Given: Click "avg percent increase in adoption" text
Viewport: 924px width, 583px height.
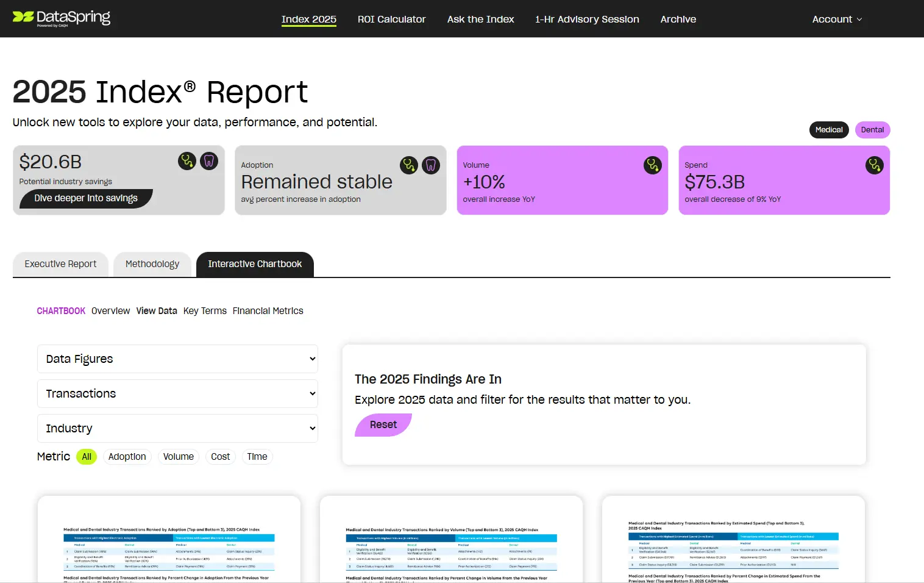Looking at the screenshot, I should pyautogui.click(x=301, y=199).
